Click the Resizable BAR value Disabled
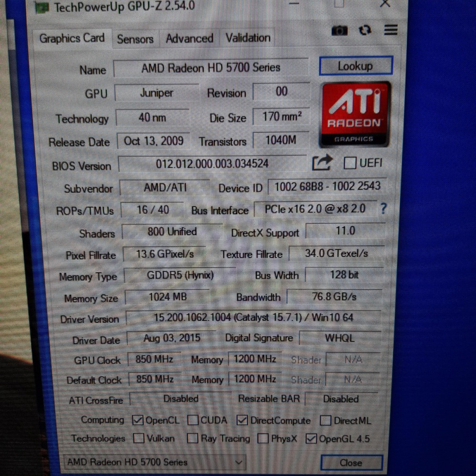The image size is (476, 476). [341, 399]
